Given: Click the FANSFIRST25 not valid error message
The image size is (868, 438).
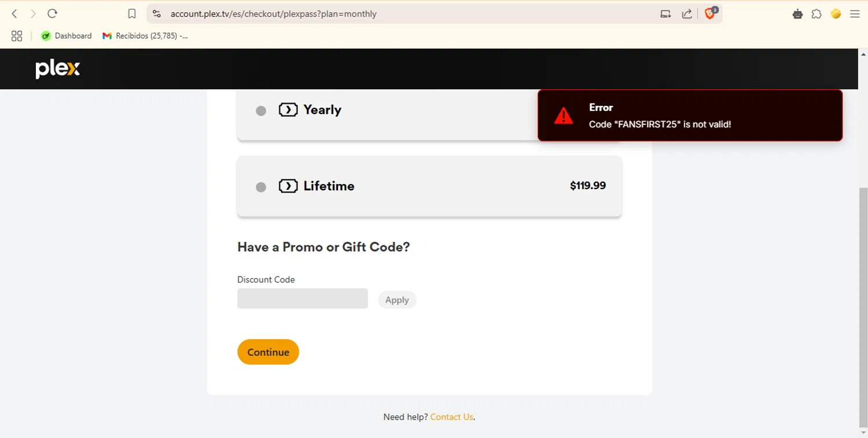Looking at the screenshot, I should (x=660, y=124).
